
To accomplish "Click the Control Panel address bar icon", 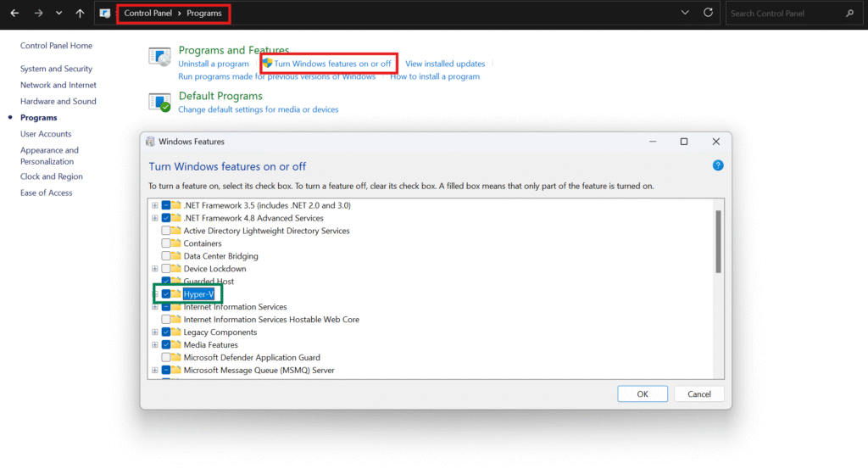I will [x=104, y=14].
